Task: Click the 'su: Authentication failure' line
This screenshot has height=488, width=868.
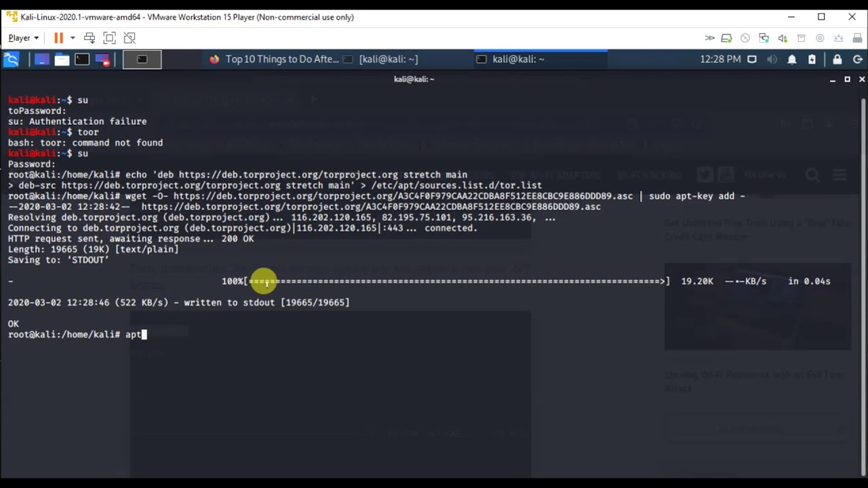Action: 77,121
